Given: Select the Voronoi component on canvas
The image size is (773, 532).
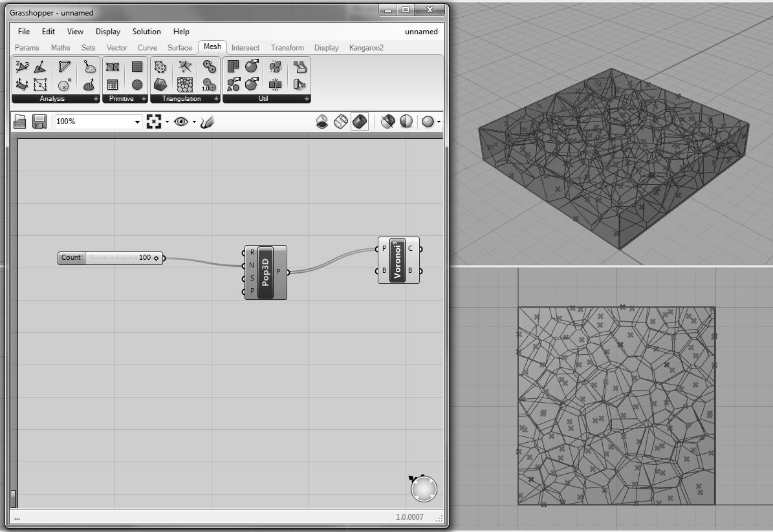Looking at the screenshot, I should [398, 260].
